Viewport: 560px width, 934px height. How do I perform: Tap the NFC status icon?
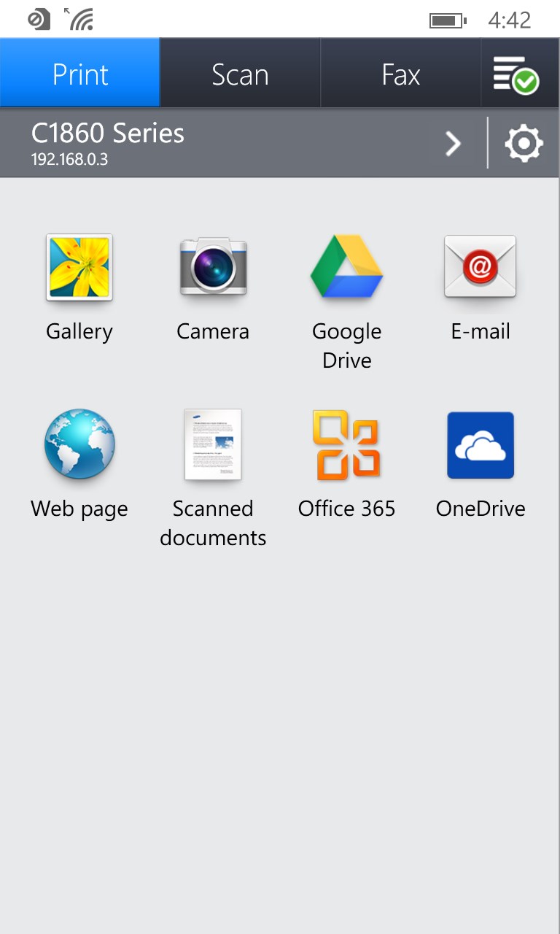(39, 20)
